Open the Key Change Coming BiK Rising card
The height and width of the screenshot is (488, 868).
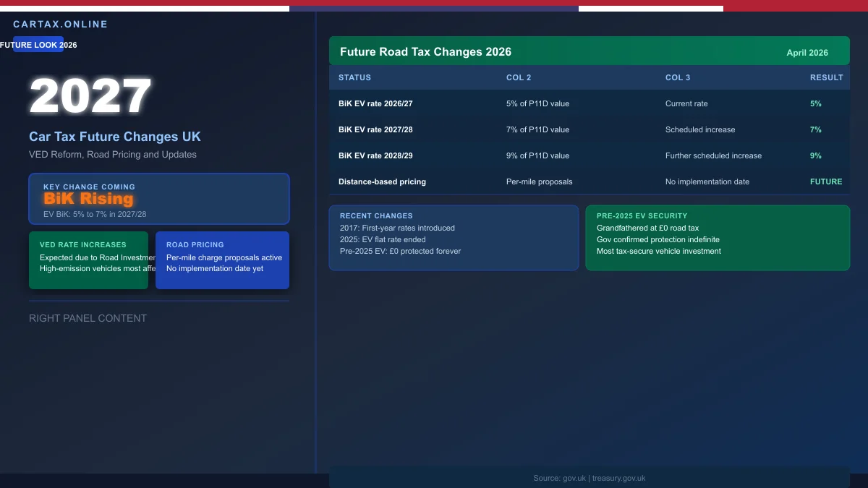pyautogui.click(x=159, y=199)
